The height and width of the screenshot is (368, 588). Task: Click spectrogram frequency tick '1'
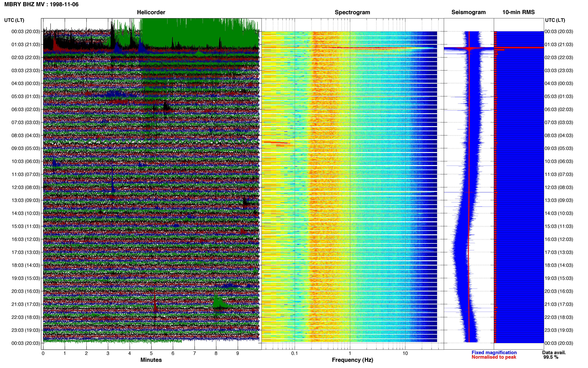coord(350,353)
